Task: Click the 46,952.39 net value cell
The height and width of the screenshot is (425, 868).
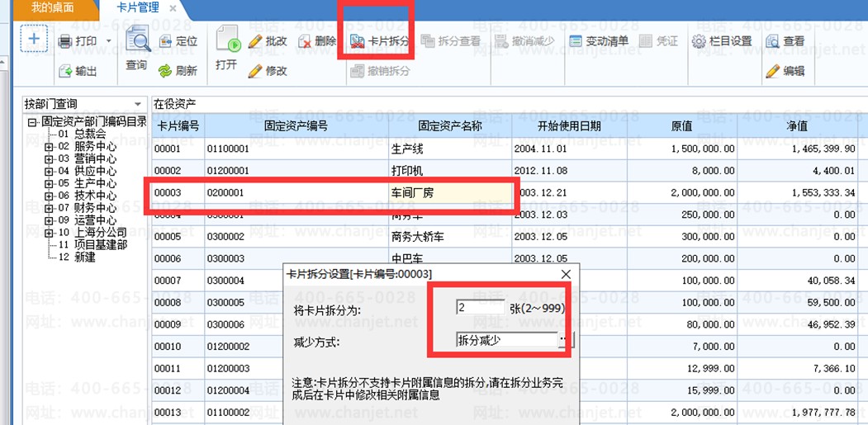Action: click(x=797, y=324)
